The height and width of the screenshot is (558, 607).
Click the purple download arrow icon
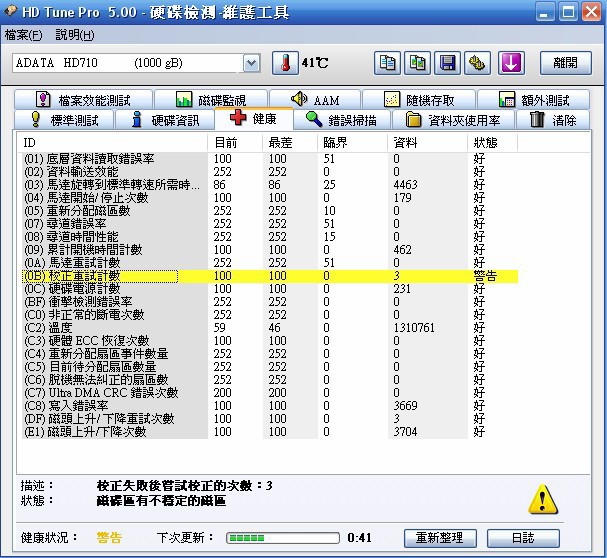[511, 63]
